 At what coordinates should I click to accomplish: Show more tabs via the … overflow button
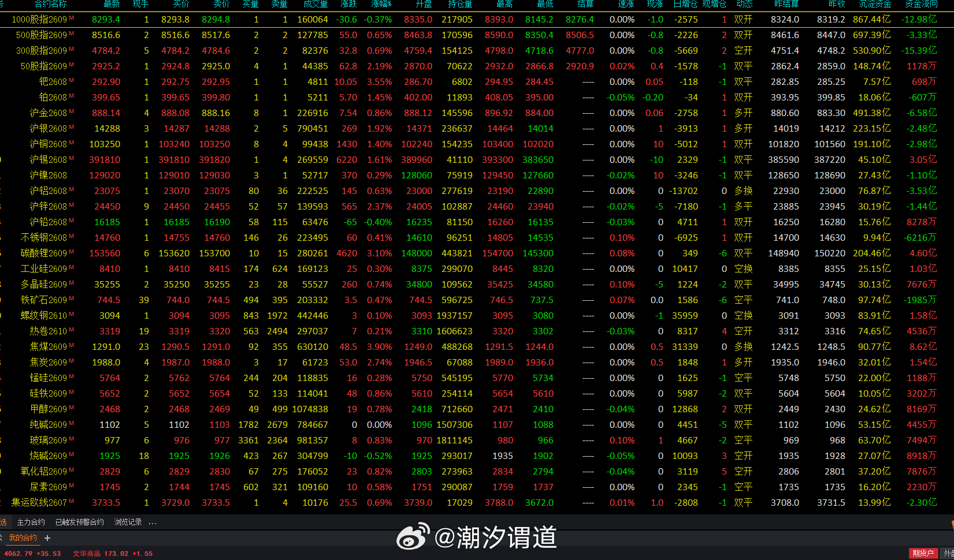tap(153, 522)
